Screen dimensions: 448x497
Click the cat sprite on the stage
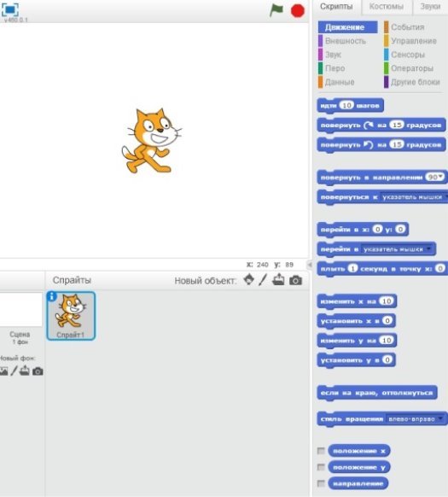151,141
